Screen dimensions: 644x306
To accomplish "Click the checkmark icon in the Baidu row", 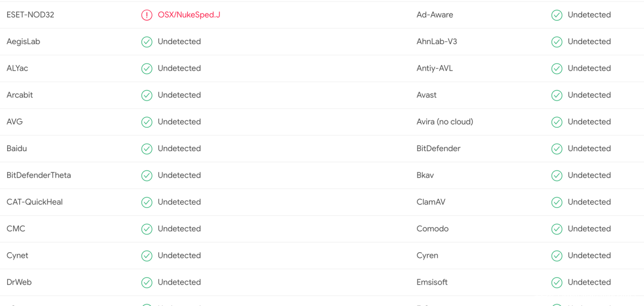I will tap(147, 149).
